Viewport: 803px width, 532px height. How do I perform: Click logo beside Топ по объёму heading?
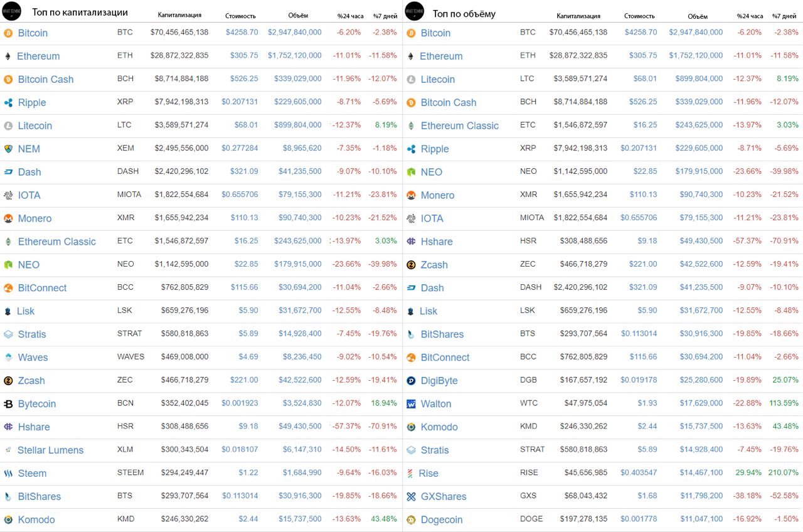[415, 11]
